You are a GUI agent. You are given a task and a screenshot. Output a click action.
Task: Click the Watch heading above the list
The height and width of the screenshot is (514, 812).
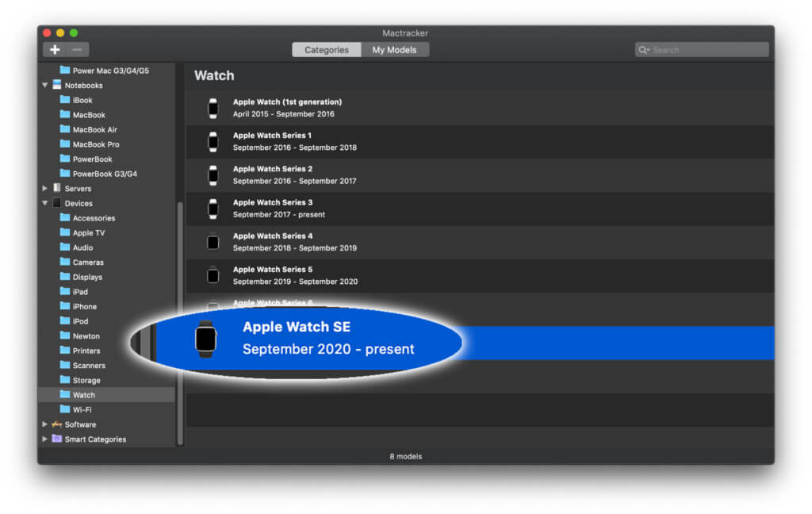214,75
